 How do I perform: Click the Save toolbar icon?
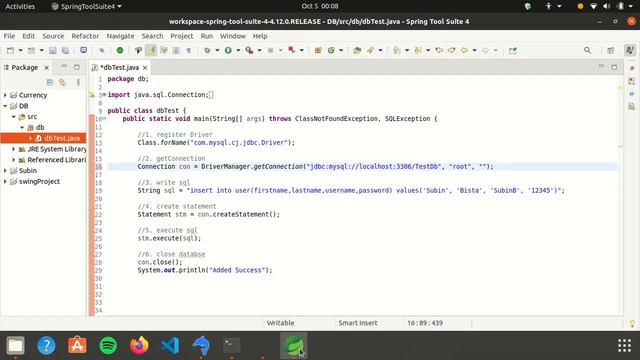pos(53,50)
